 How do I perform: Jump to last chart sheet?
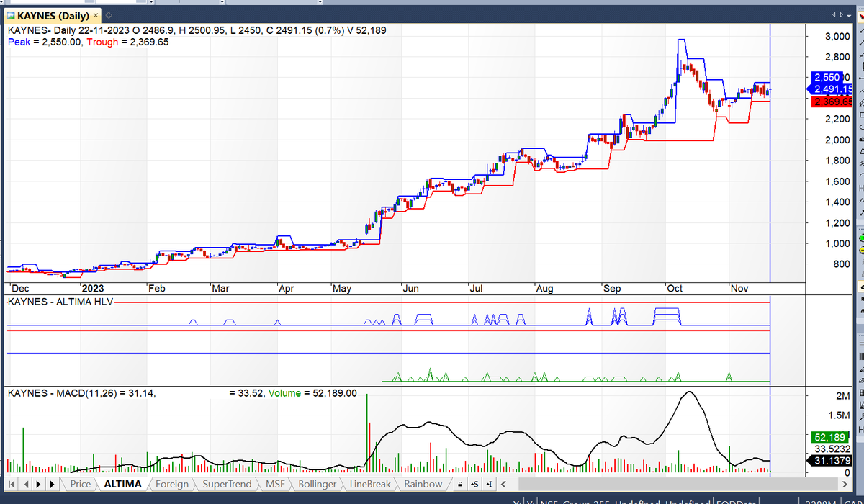[x=52, y=484]
